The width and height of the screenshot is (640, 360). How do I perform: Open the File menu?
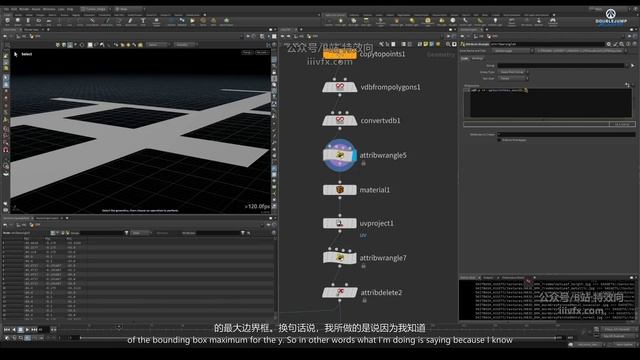tap(6, 9)
